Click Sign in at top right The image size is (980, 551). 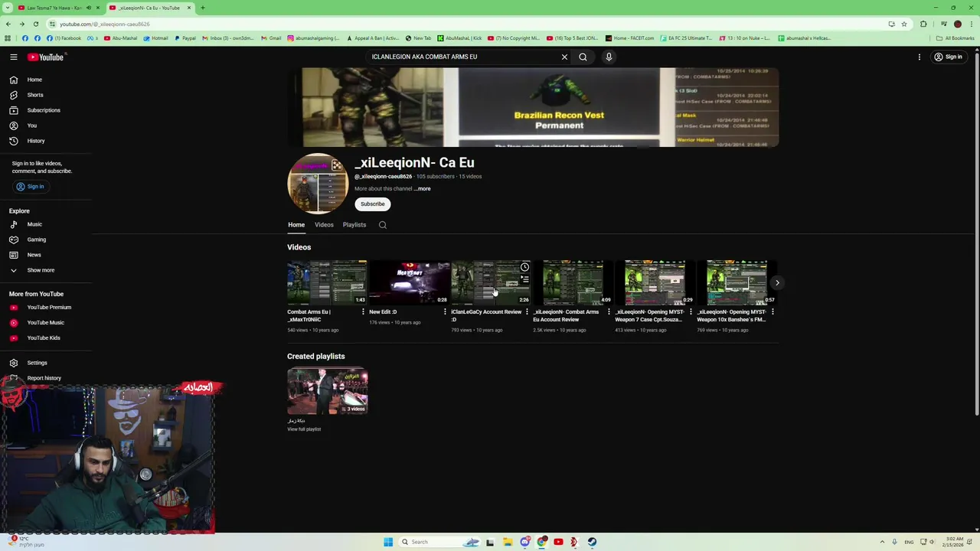point(948,57)
